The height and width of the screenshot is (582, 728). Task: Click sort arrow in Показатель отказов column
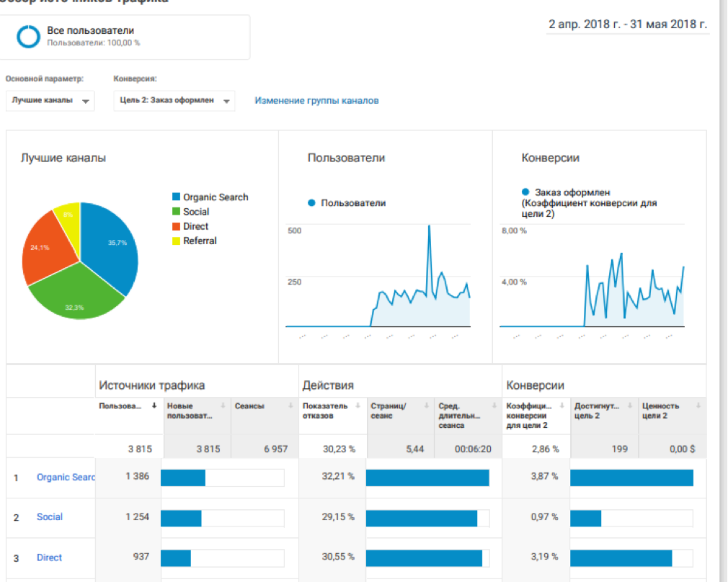358,406
